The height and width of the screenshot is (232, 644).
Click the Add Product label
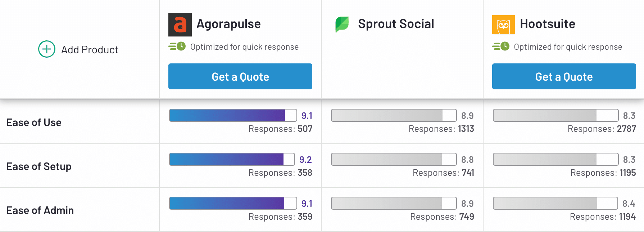coord(90,50)
